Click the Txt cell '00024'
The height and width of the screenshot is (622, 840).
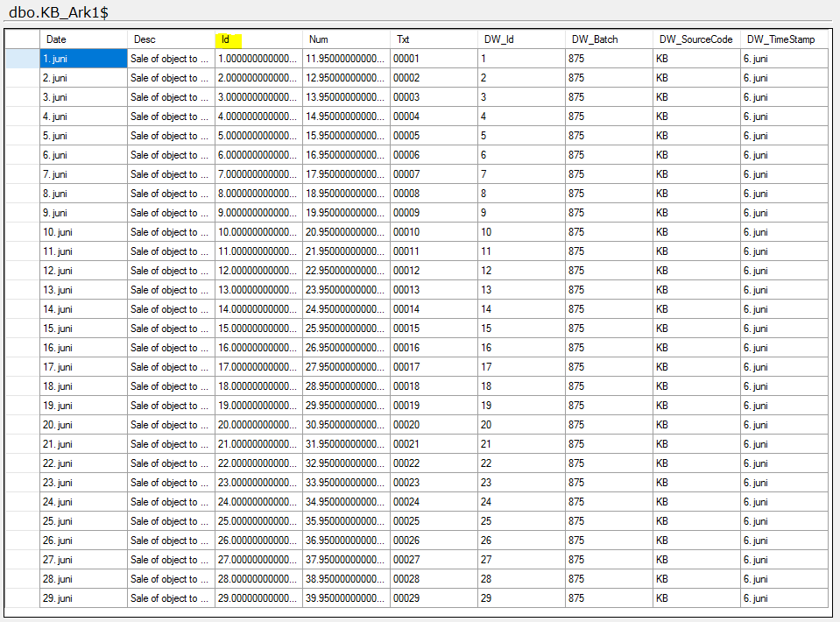pos(434,502)
